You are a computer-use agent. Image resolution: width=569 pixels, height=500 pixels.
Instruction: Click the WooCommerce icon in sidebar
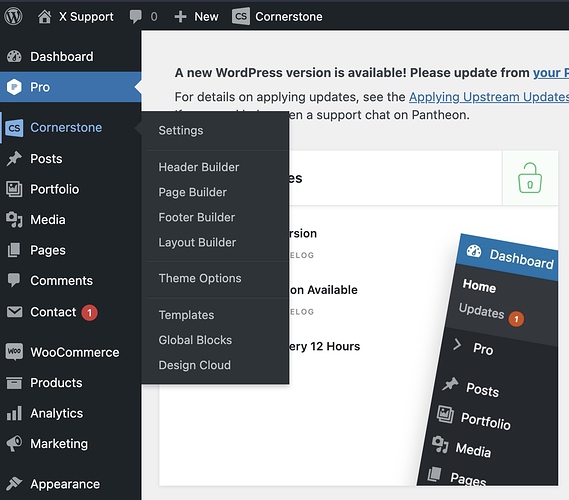[15, 352]
